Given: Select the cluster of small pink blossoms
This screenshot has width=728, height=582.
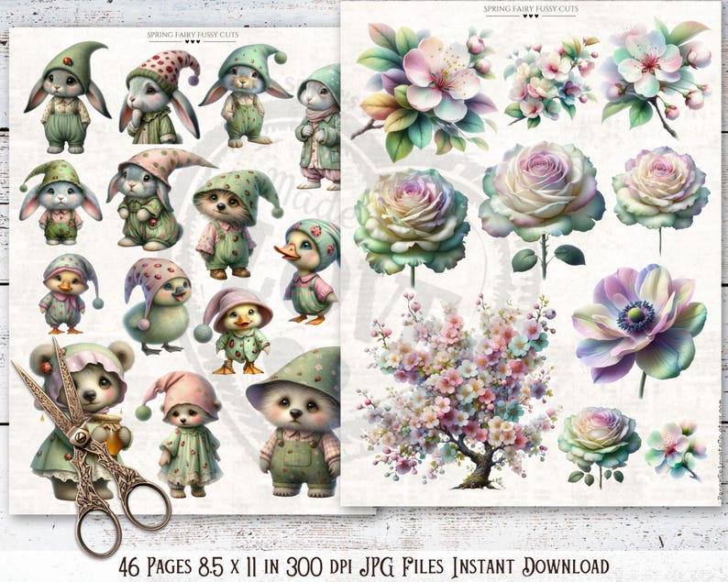Looking at the screenshot, I should coord(550,82).
